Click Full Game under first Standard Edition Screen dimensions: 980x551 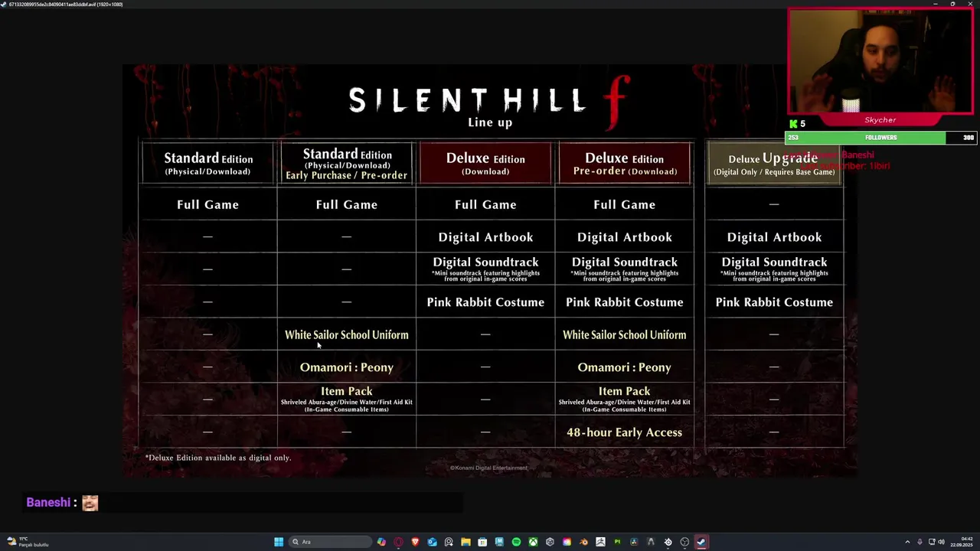[x=208, y=204]
